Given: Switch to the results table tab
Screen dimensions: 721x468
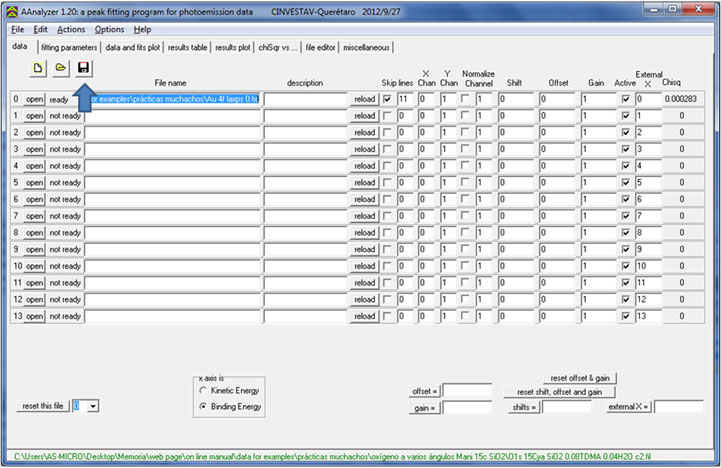Looking at the screenshot, I should [187, 47].
